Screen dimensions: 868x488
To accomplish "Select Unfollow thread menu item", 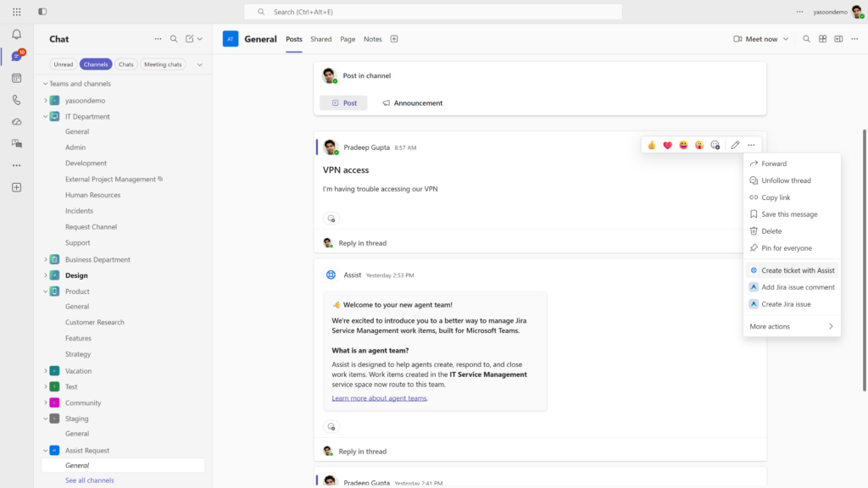I will coord(792,180).
